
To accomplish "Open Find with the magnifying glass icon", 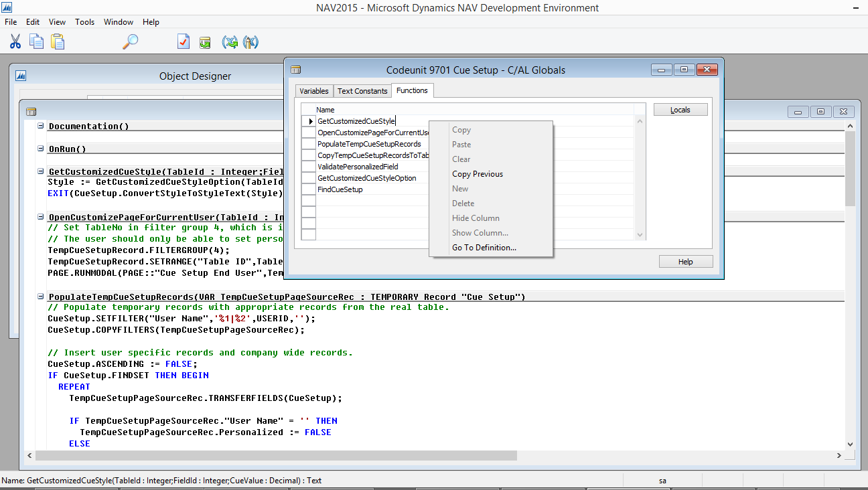I will click(130, 42).
